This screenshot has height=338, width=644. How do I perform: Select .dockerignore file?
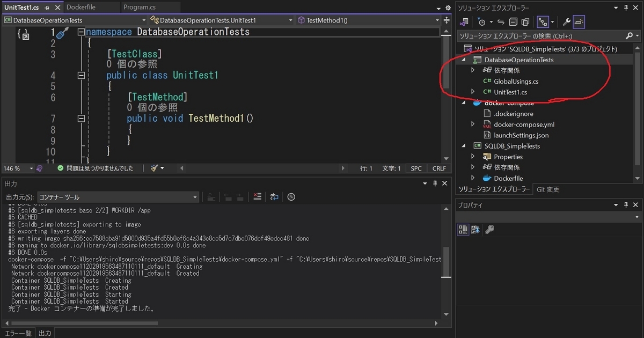click(513, 114)
